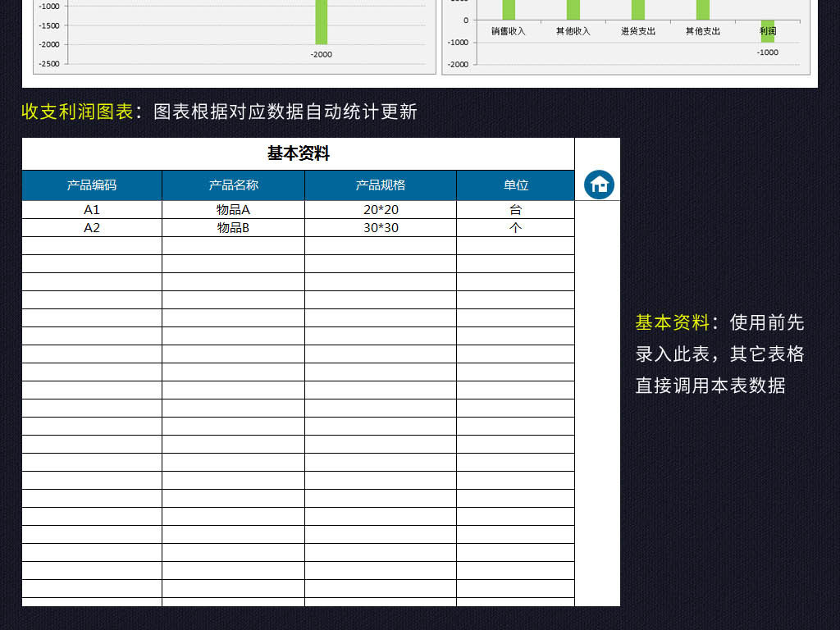The height and width of the screenshot is (630, 840).
Task: Click the cell 物品A
Action: point(233,209)
